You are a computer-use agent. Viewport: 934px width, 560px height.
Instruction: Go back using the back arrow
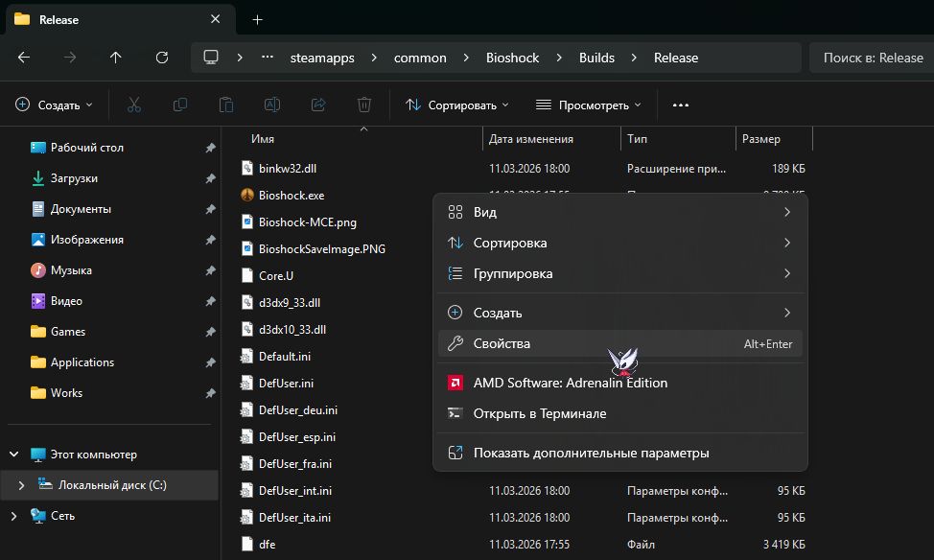[x=24, y=58]
